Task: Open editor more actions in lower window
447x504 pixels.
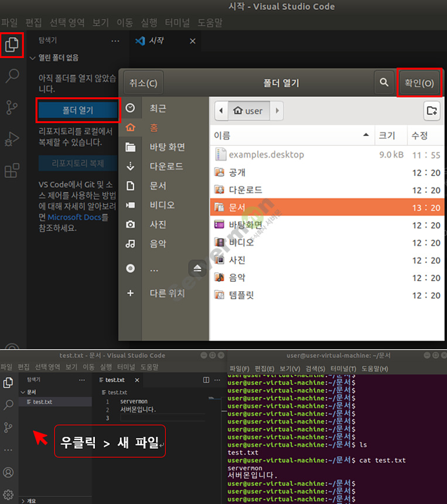Action: (x=217, y=380)
